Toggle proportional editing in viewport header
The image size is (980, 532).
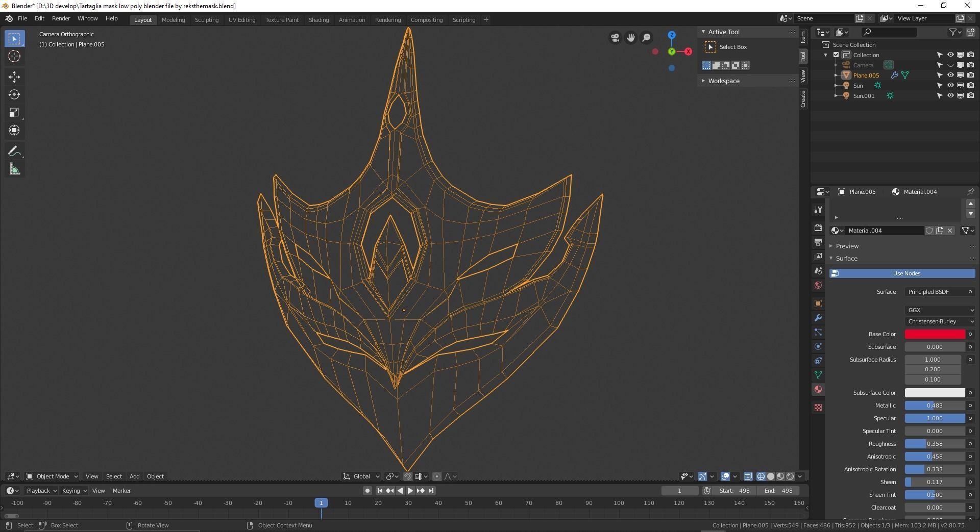(x=437, y=476)
